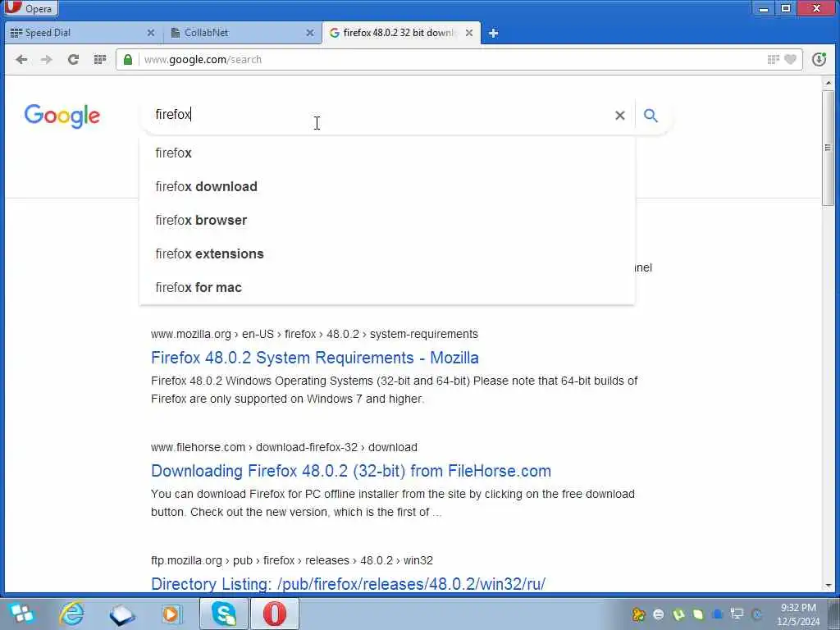
Task: Click the network tray icon
Action: [737, 614]
